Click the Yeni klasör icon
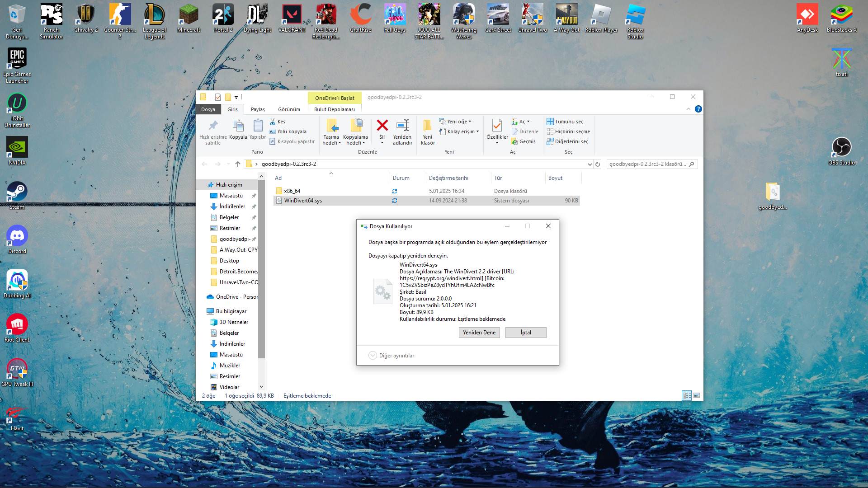This screenshot has width=868, height=488. click(x=427, y=126)
